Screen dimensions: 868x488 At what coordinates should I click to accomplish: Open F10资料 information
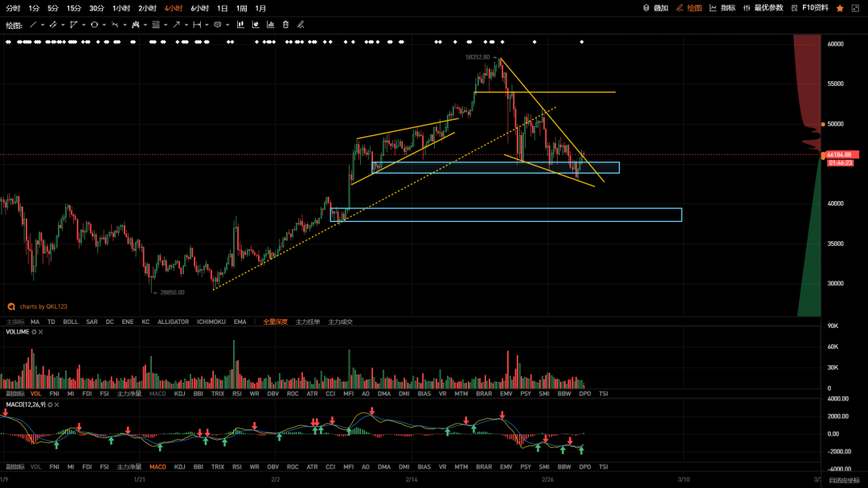pos(810,8)
